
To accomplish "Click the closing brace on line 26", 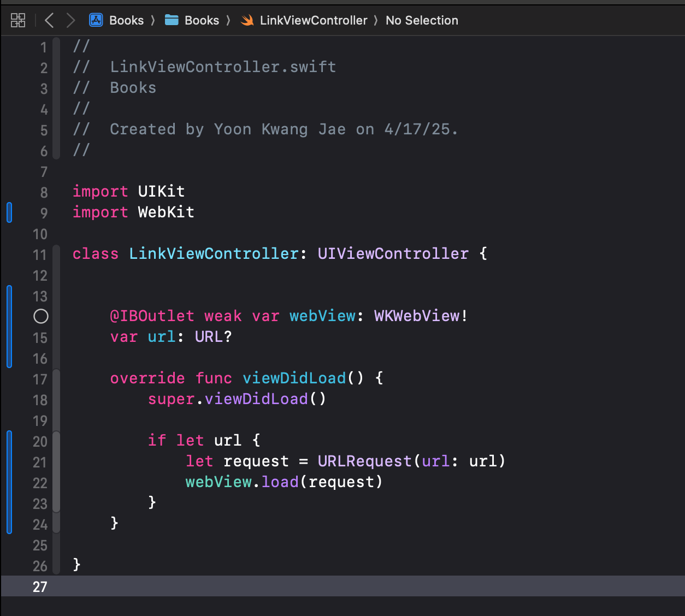I will (x=77, y=565).
